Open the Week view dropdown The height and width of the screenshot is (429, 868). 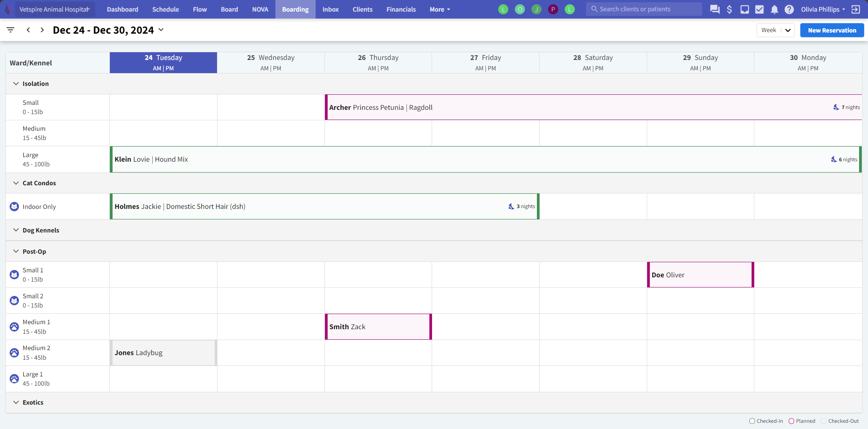click(x=775, y=30)
